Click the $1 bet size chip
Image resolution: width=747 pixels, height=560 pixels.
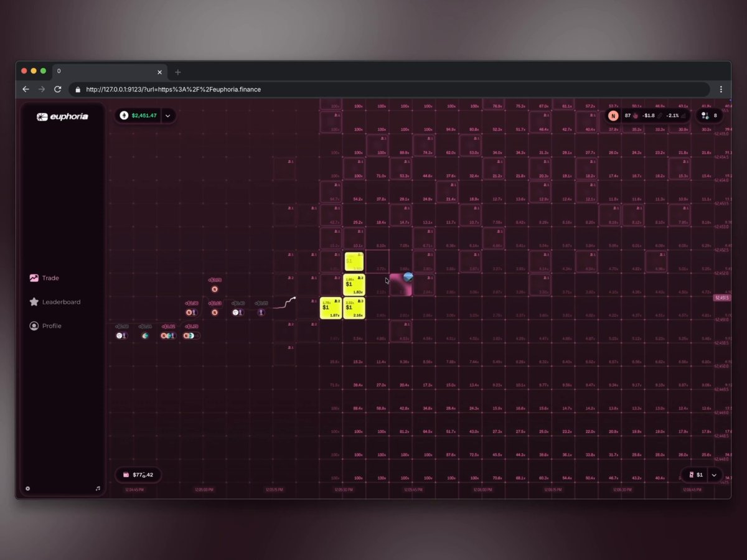[695, 475]
